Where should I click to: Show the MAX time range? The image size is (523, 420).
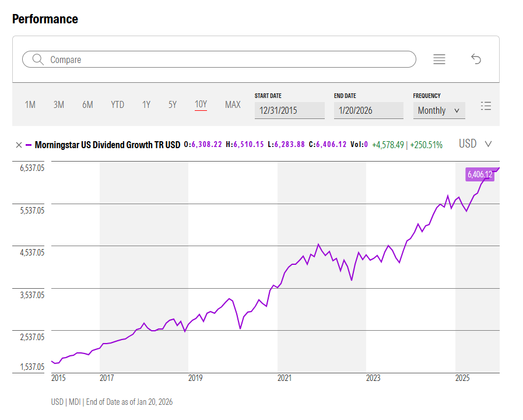click(233, 105)
